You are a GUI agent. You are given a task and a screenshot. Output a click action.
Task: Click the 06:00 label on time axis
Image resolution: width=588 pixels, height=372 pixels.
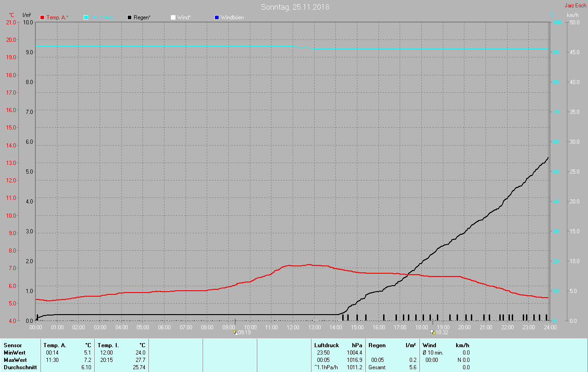[x=164, y=327]
